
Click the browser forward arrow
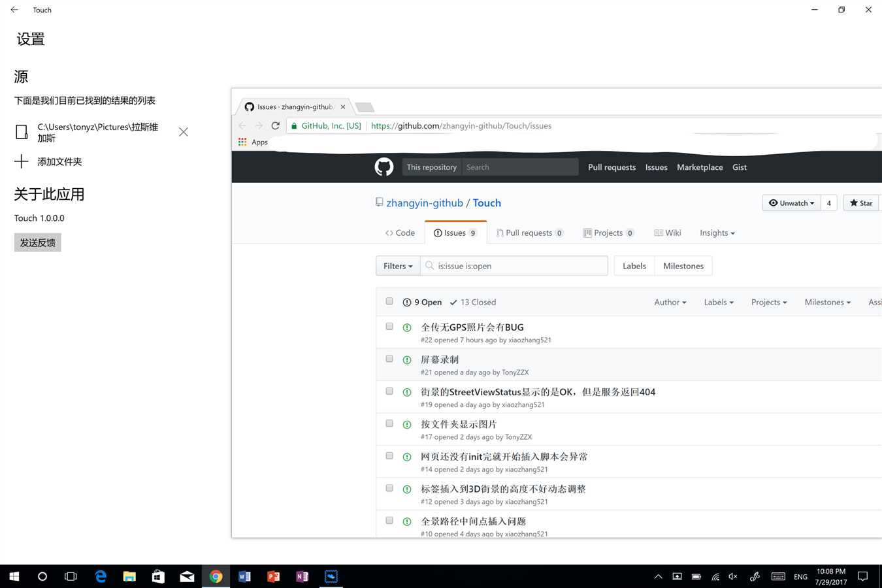pos(259,125)
